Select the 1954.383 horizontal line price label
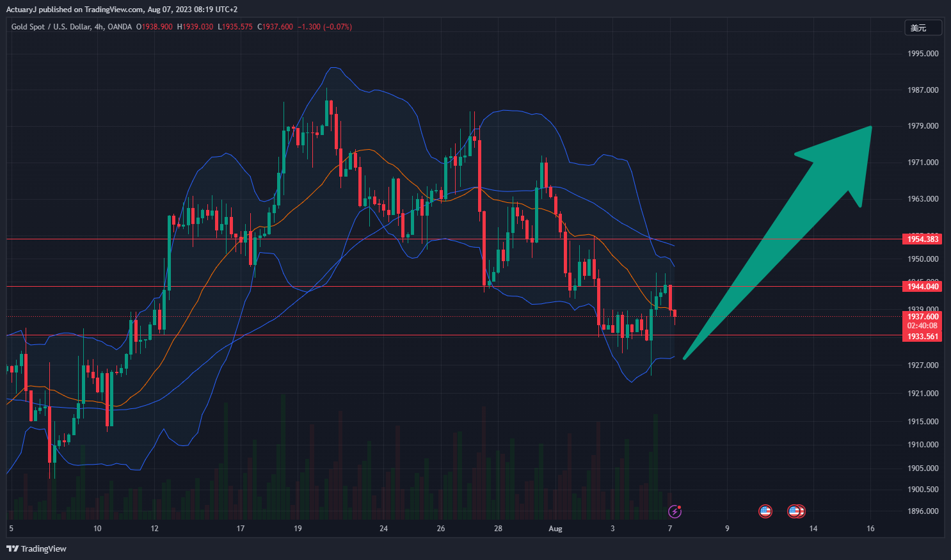This screenshot has width=951, height=560. [922, 239]
